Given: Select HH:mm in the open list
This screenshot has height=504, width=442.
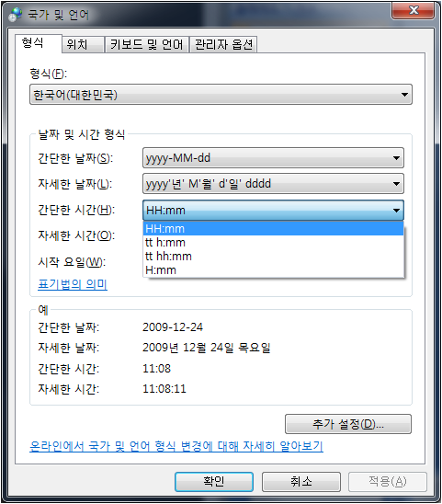Looking at the screenshot, I should pyautogui.click(x=273, y=229).
